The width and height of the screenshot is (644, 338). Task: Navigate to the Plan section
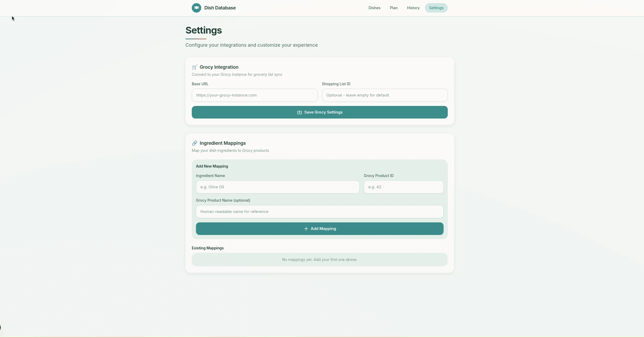click(393, 8)
